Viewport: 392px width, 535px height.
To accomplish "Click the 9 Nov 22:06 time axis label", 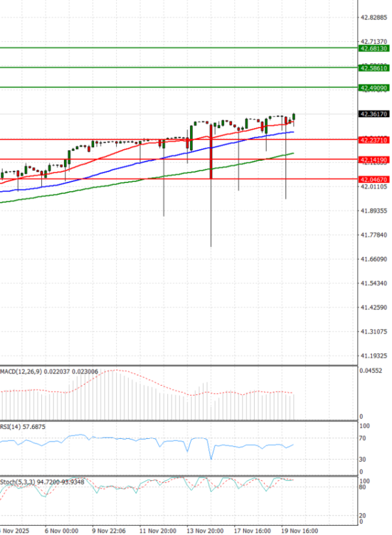I will pos(108,530).
